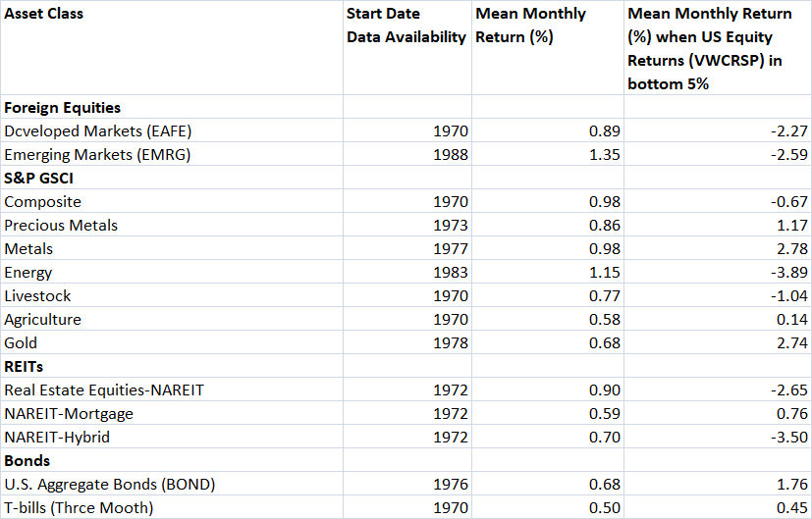The width and height of the screenshot is (812, 519).
Task: Select the T-bills mean return 0.50
Action: [605, 507]
